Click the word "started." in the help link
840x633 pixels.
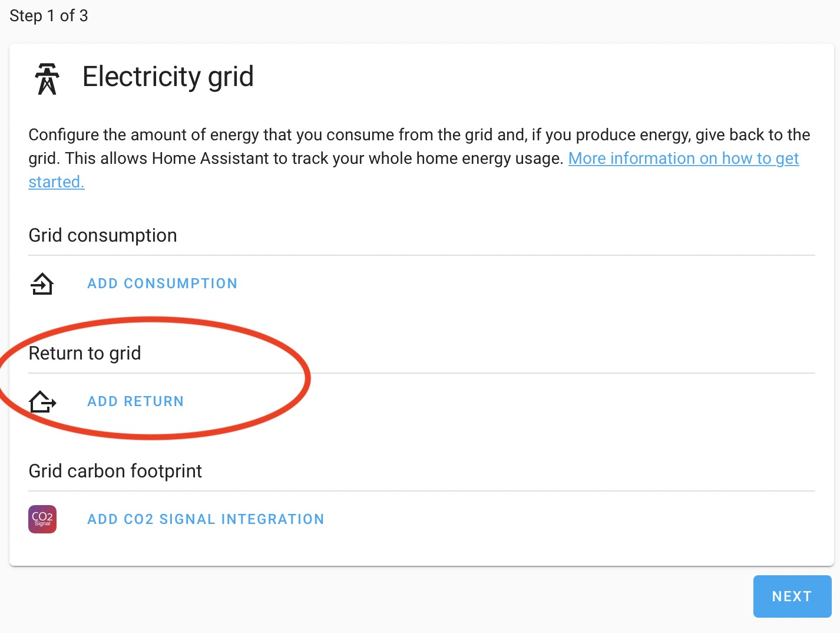pos(57,182)
